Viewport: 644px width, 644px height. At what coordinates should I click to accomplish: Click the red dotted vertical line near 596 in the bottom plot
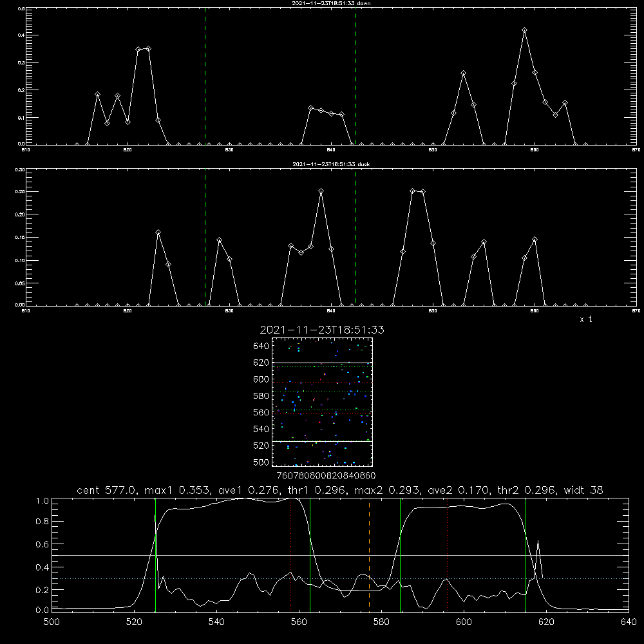click(x=448, y=554)
